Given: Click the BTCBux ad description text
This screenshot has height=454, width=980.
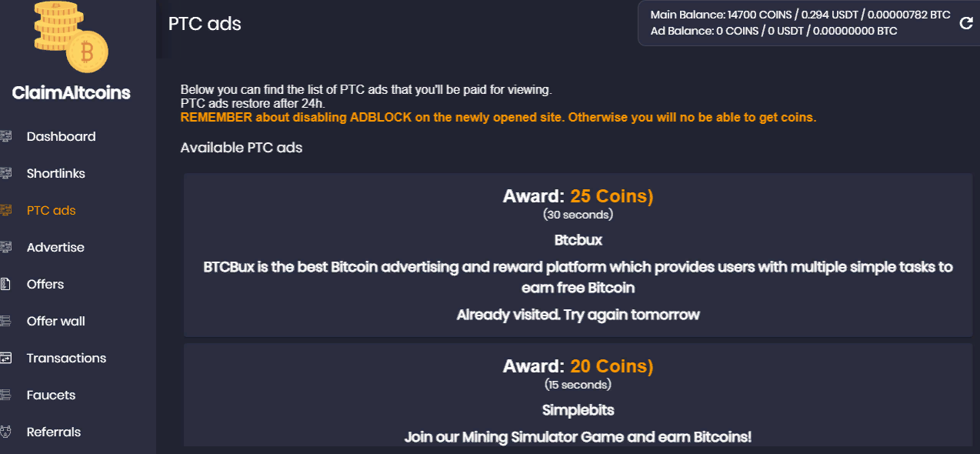Looking at the screenshot, I should 578,277.
